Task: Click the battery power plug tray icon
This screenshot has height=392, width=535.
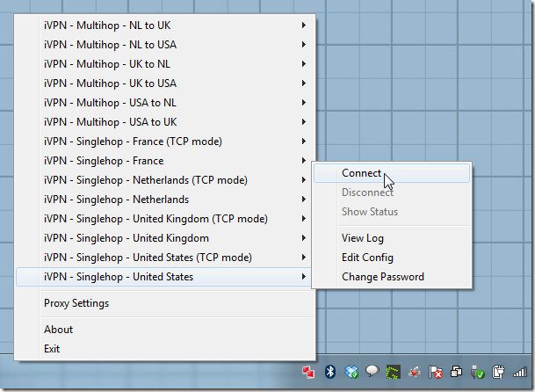Action: click(x=498, y=372)
